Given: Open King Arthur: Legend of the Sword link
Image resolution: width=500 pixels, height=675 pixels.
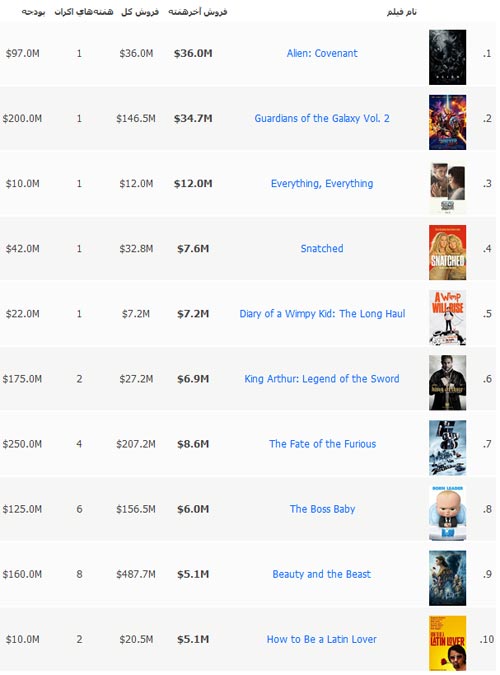Looking at the screenshot, I should 322,379.
